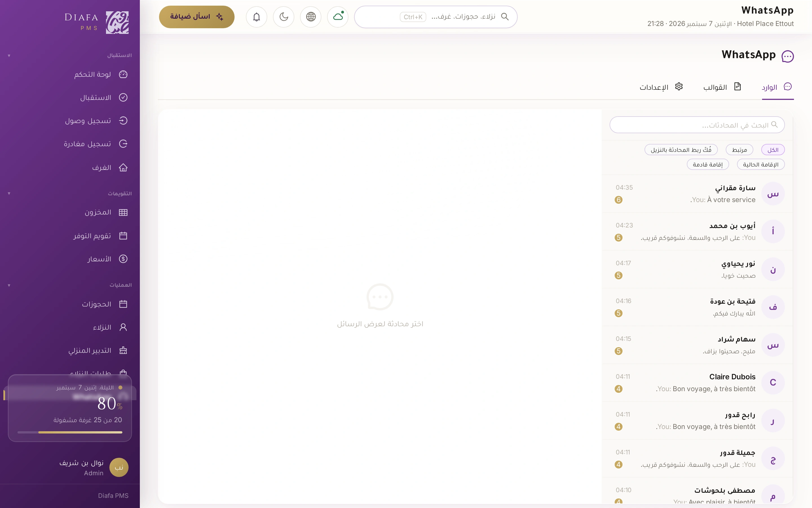Open لوحة التحكم dashboard in sidebar
The height and width of the screenshot is (508, 812).
click(x=70, y=74)
